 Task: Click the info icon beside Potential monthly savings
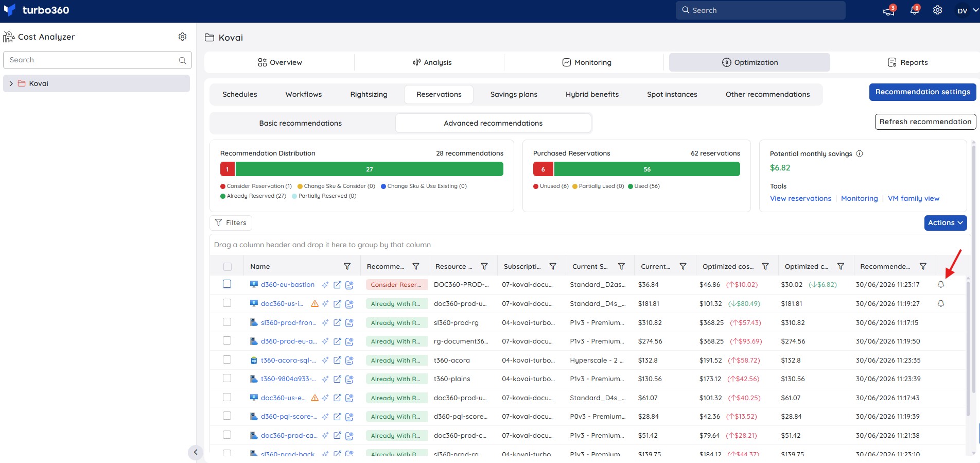(859, 153)
